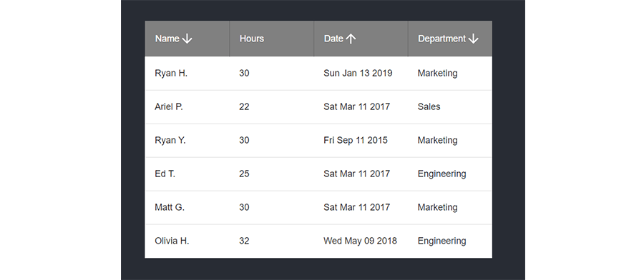The width and height of the screenshot is (644, 280).
Task: Click hours value 22 in Ariel's row
Action: (244, 107)
